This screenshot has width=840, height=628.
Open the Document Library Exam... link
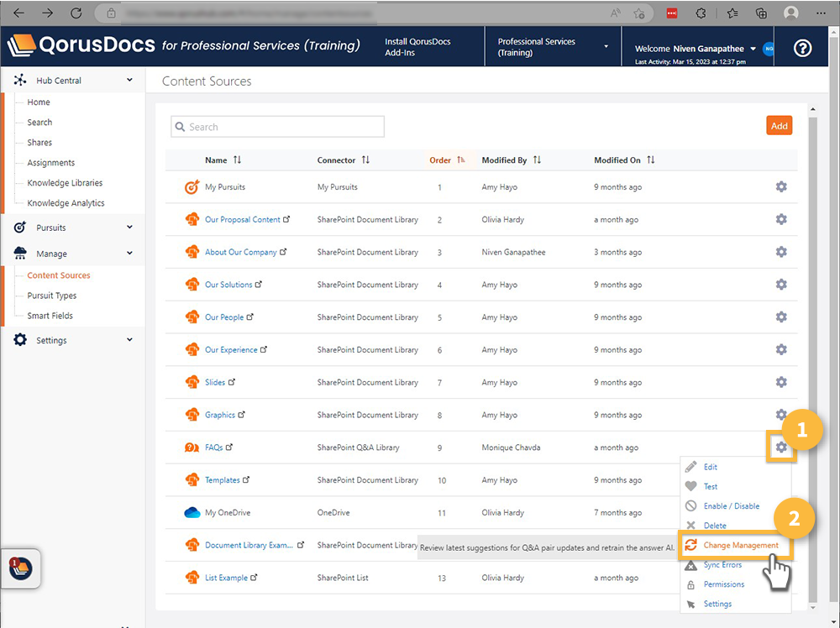(x=249, y=545)
